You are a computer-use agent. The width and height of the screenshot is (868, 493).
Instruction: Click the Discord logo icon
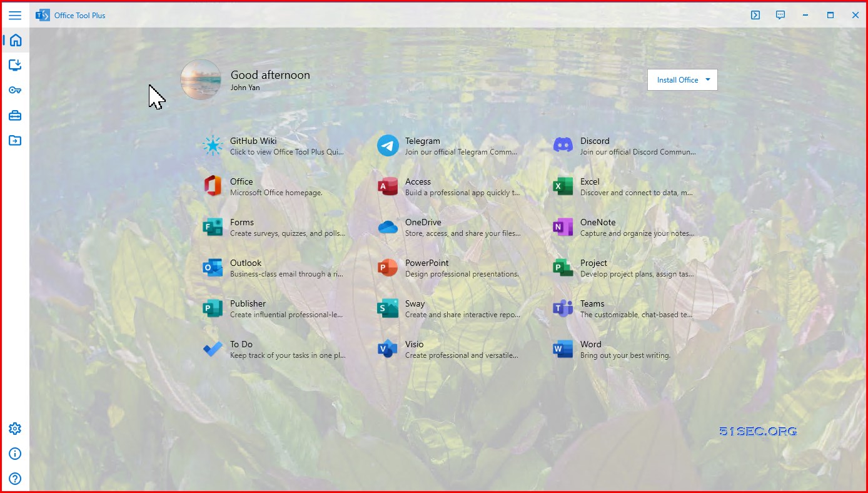pyautogui.click(x=563, y=146)
